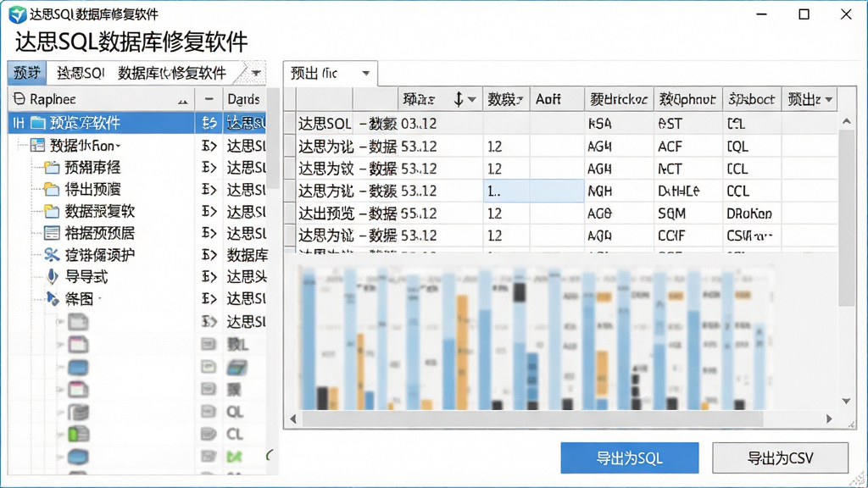Click the list-form icon beside 格据预预居
The image size is (868, 488).
pyautogui.click(x=52, y=233)
